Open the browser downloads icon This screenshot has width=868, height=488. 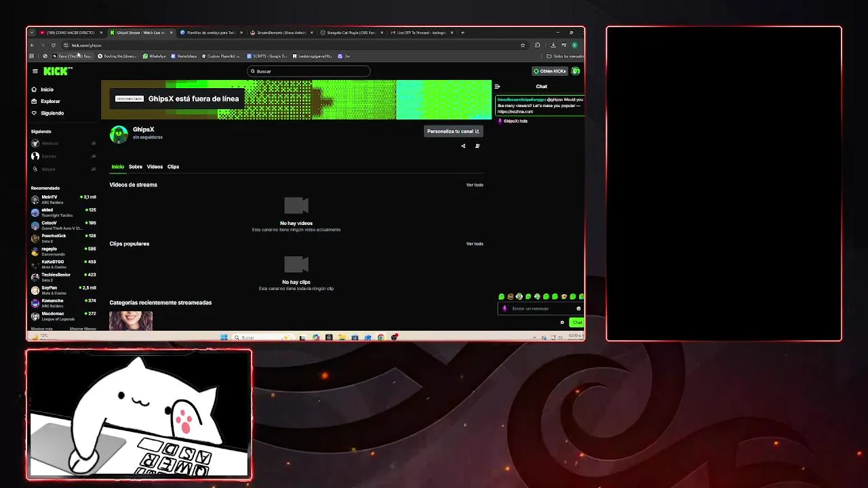553,45
